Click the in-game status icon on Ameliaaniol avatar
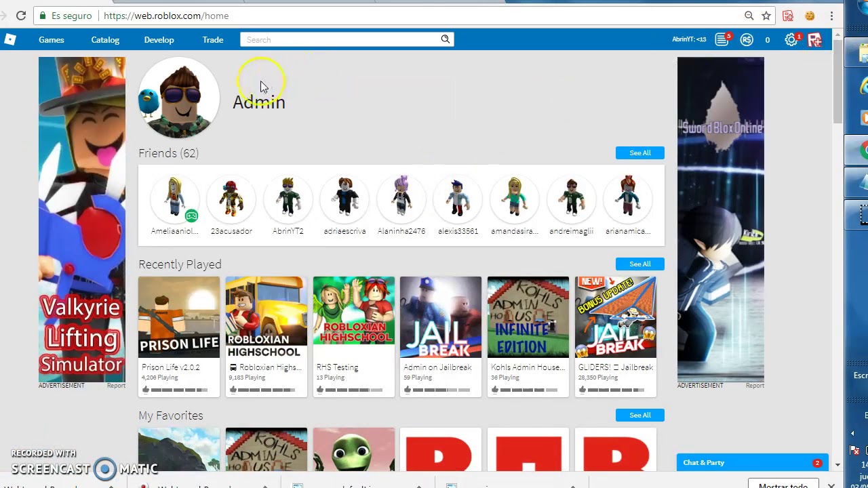Image resolution: width=868 pixels, height=488 pixels. pyautogui.click(x=191, y=216)
